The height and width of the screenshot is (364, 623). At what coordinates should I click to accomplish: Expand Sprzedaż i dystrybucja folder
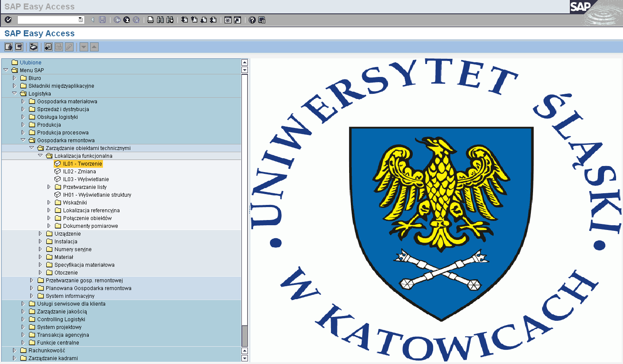(x=23, y=109)
